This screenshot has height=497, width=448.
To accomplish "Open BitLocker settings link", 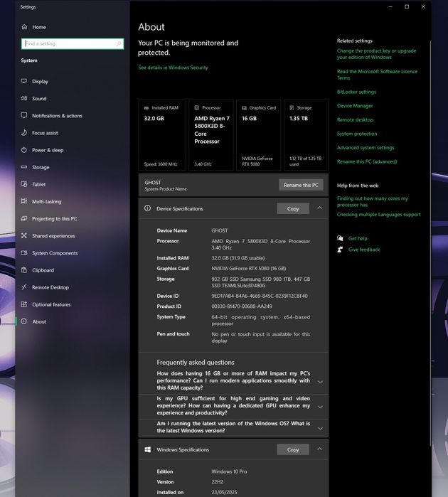I will pos(356,92).
